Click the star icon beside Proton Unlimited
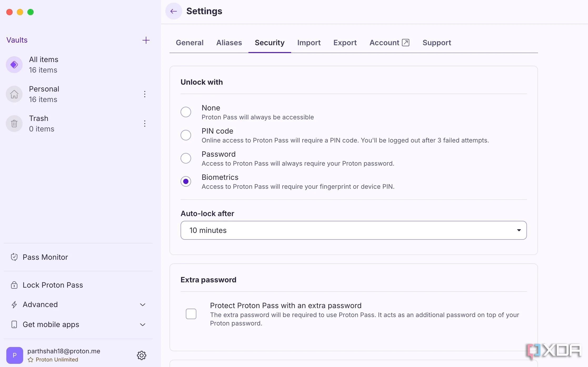 31,360
